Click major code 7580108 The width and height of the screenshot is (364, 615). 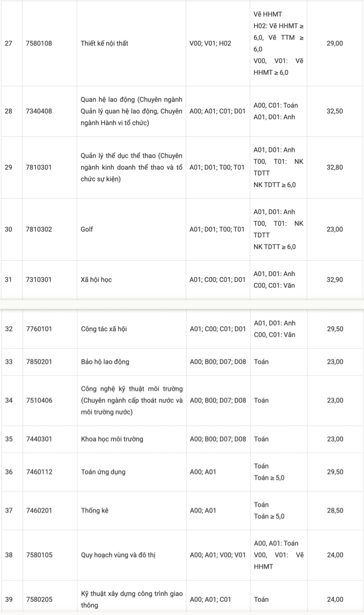[x=39, y=43]
